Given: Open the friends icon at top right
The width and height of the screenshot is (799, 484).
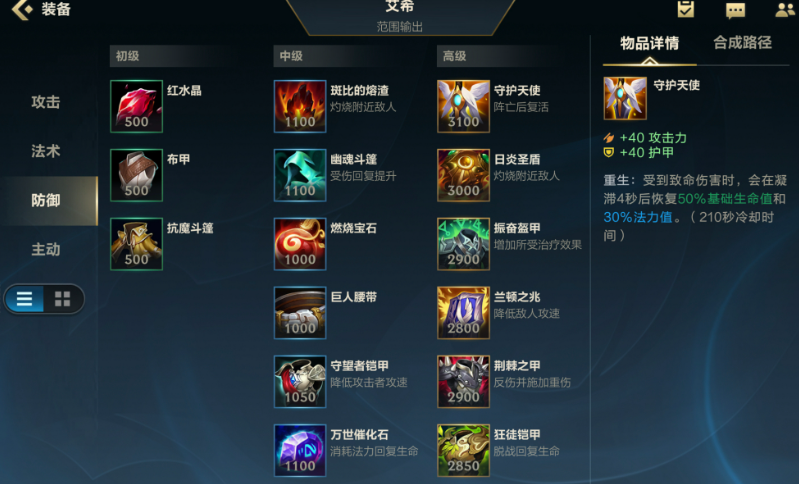Looking at the screenshot, I should point(784,10).
